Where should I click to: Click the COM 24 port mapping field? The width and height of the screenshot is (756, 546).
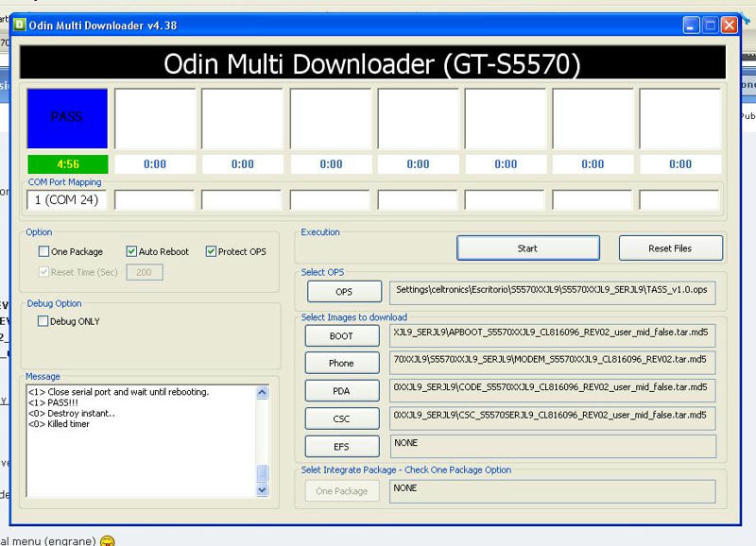point(67,200)
